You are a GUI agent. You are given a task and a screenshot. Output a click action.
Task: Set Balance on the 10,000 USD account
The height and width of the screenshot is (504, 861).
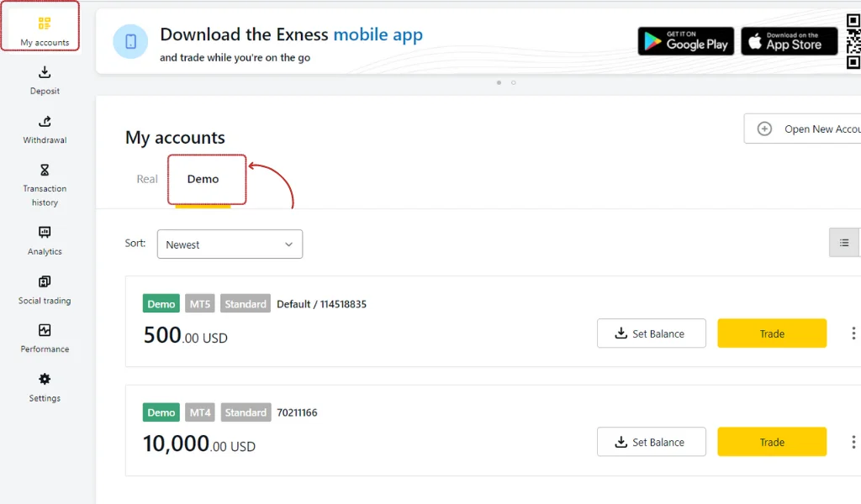tap(651, 442)
